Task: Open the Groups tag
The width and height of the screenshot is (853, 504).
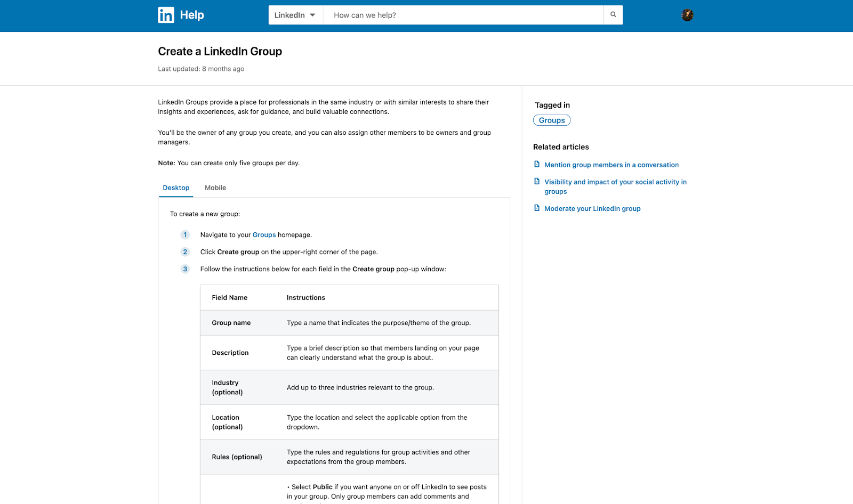Action: [552, 120]
